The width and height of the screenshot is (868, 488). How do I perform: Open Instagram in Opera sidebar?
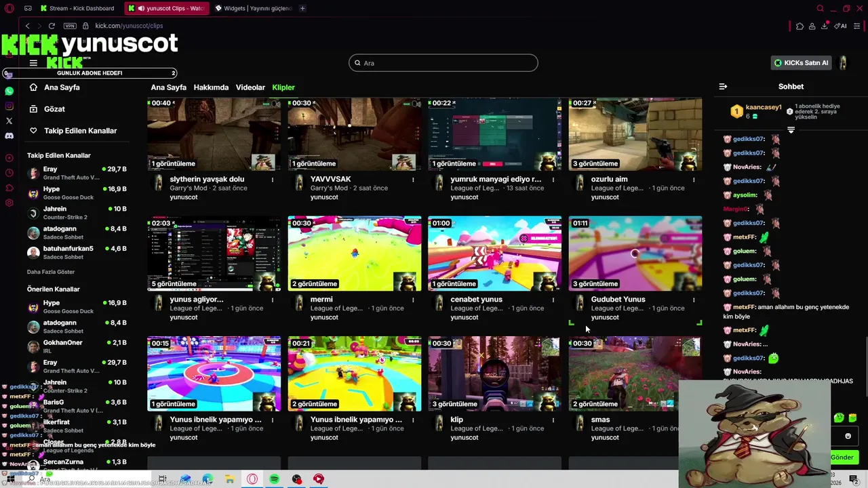tap(9, 106)
